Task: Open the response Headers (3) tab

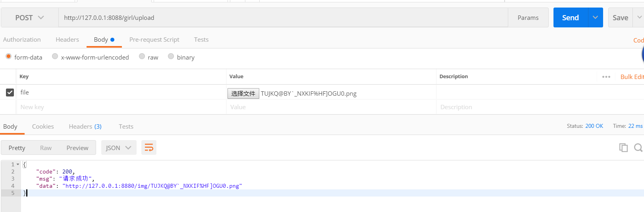Action: point(85,127)
